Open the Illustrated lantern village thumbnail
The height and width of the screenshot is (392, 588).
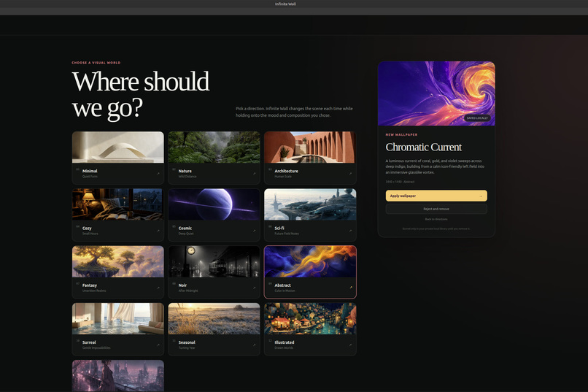coord(310,318)
